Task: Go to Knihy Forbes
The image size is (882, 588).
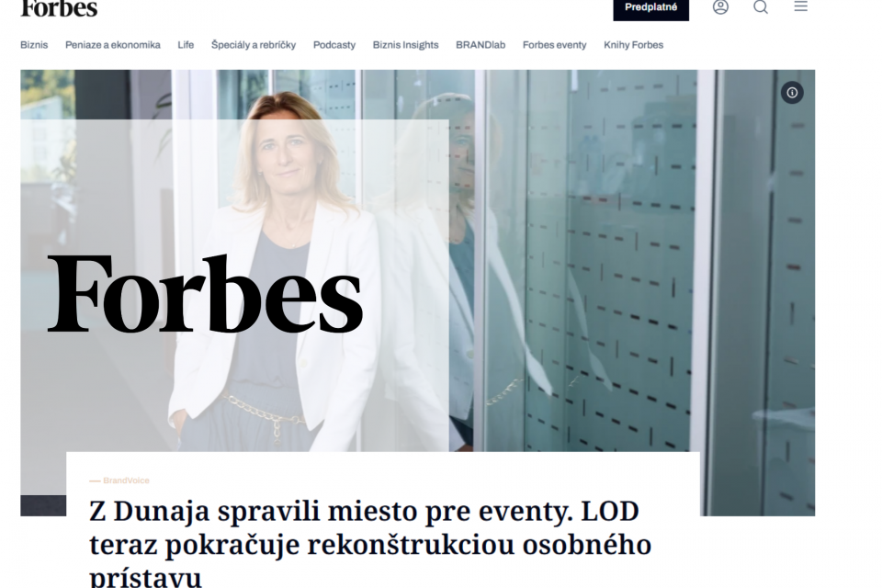Action: (633, 45)
